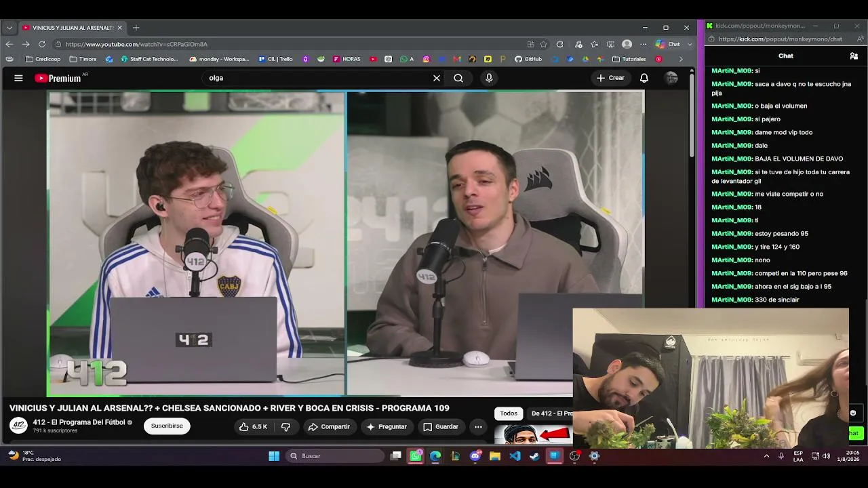
Task: Open the Gmail bookmark icon
Action: (457, 59)
